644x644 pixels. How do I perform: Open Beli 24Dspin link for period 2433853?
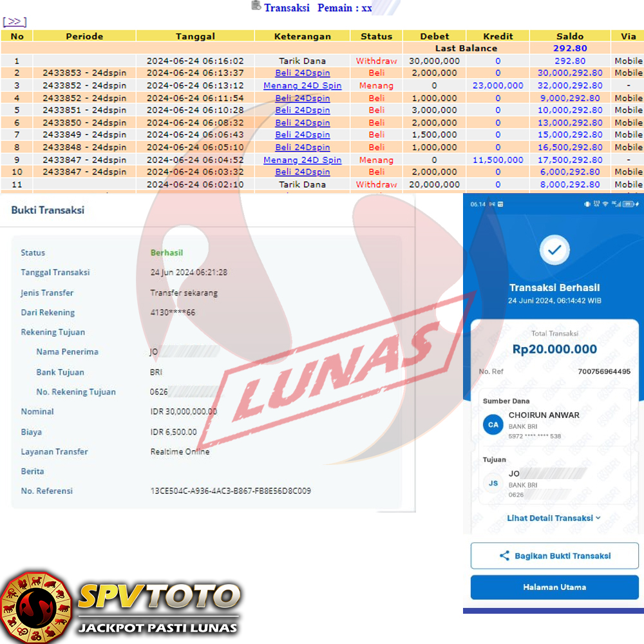302,73
